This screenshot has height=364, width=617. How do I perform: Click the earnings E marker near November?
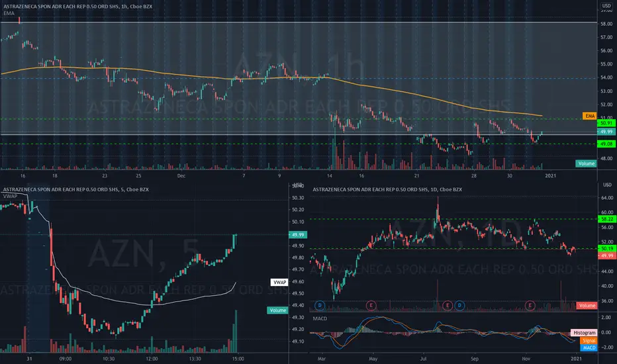[530, 305]
